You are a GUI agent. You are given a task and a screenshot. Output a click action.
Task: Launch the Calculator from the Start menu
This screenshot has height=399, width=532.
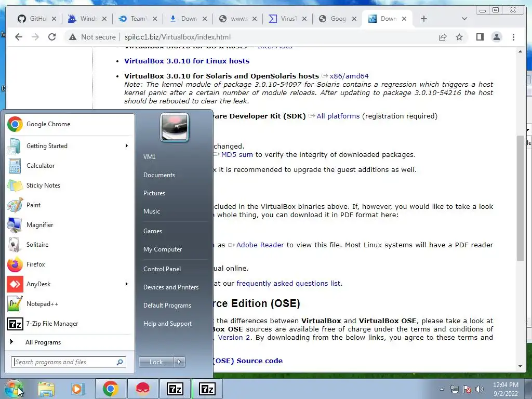69,166
